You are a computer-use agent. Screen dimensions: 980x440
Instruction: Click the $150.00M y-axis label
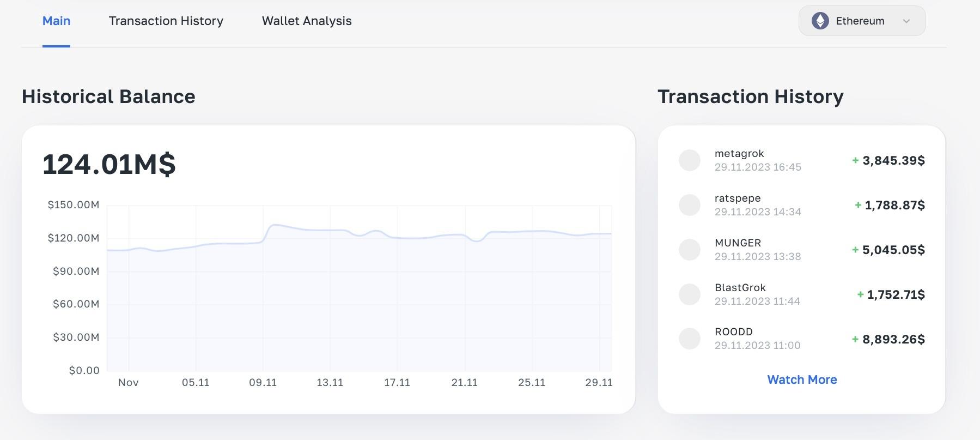[74, 205]
